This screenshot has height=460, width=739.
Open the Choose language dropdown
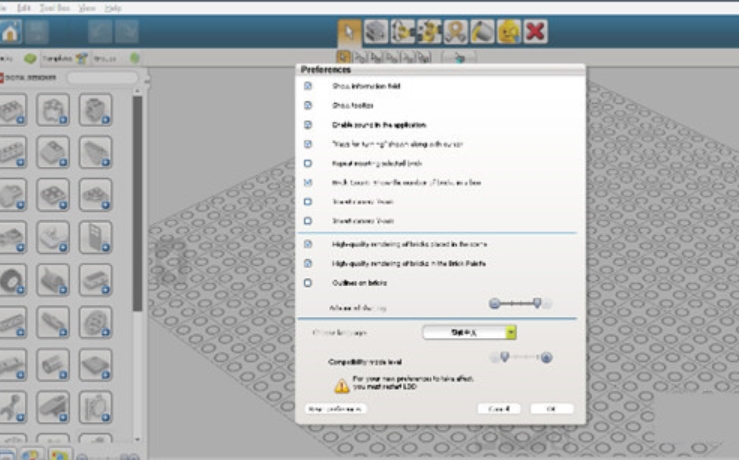click(469, 332)
